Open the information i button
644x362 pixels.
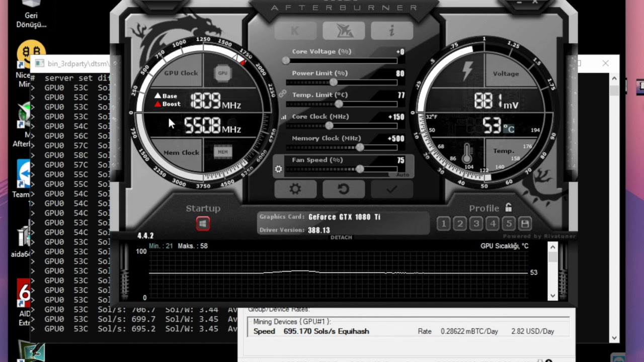tap(392, 31)
